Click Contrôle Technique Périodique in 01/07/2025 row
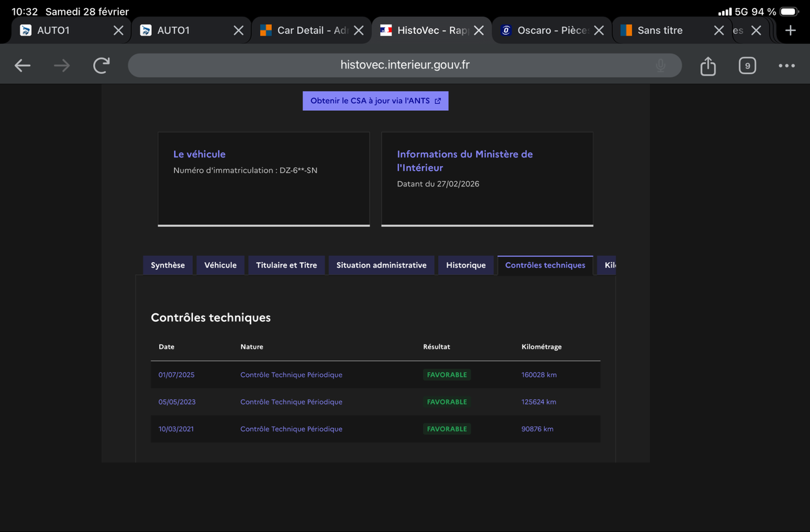810x532 pixels. pos(292,375)
